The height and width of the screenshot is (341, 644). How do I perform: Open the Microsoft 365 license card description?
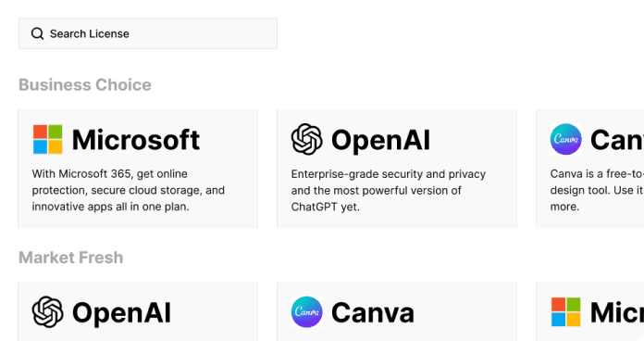(x=129, y=190)
